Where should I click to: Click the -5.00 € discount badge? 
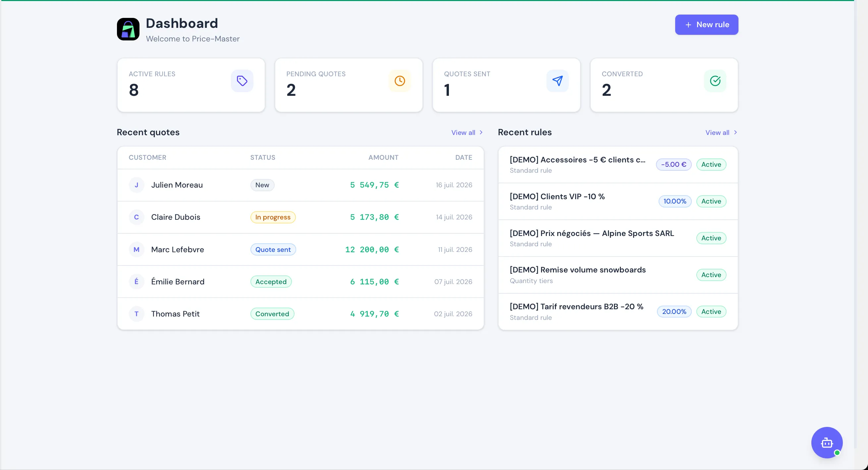[x=674, y=164]
